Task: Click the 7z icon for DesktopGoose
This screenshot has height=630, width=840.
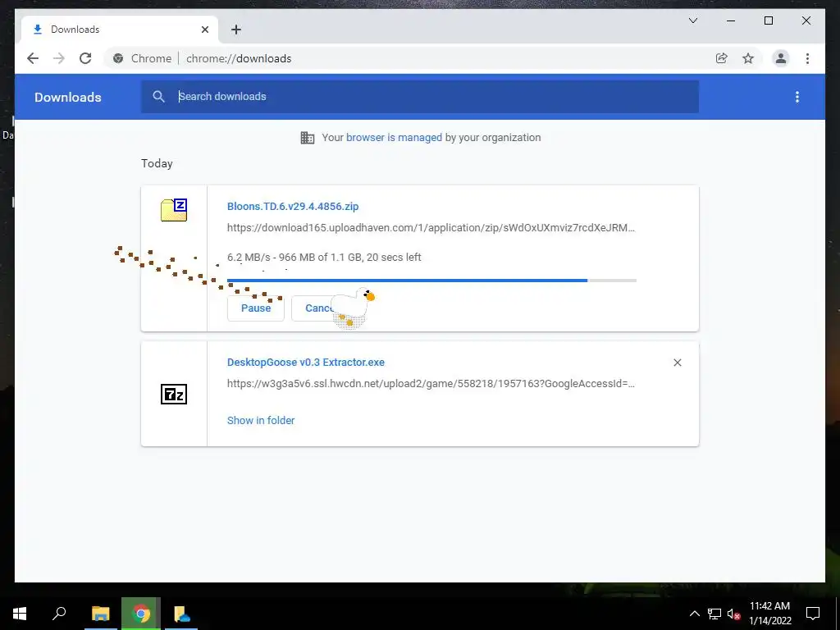Action: (x=174, y=395)
